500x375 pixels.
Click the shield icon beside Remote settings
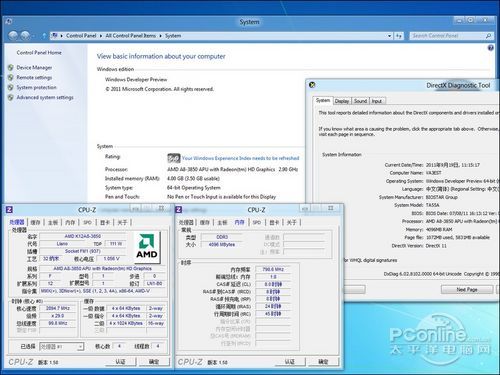coord(11,78)
